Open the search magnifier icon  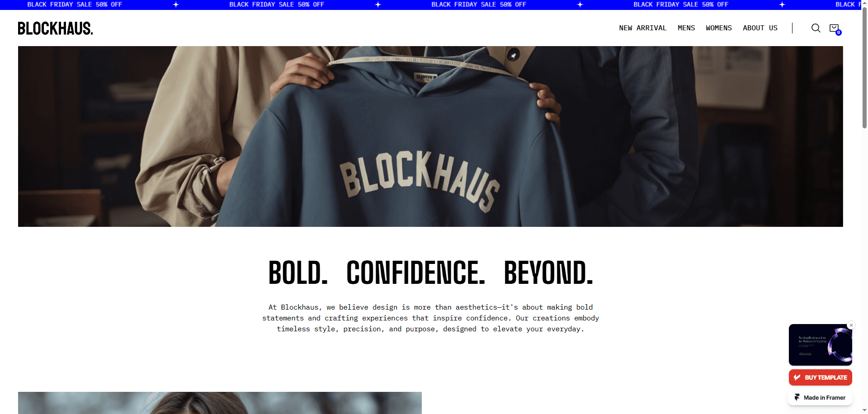(x=816, y=28)
